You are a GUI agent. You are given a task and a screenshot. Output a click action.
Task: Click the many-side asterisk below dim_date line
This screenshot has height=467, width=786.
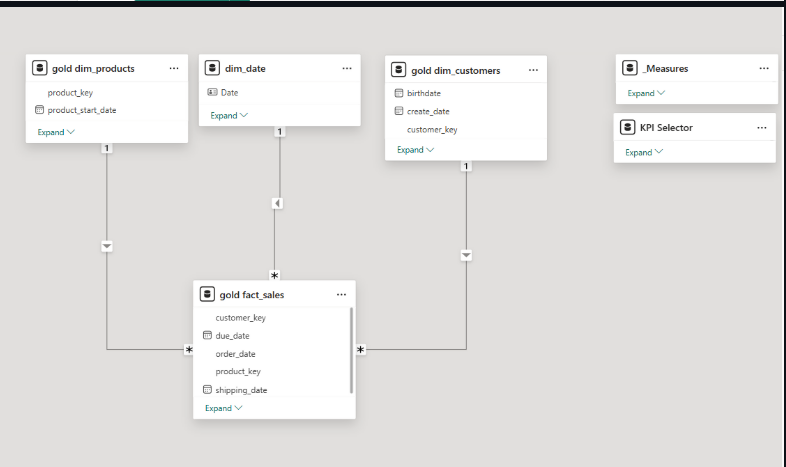[x=274, y=276]
